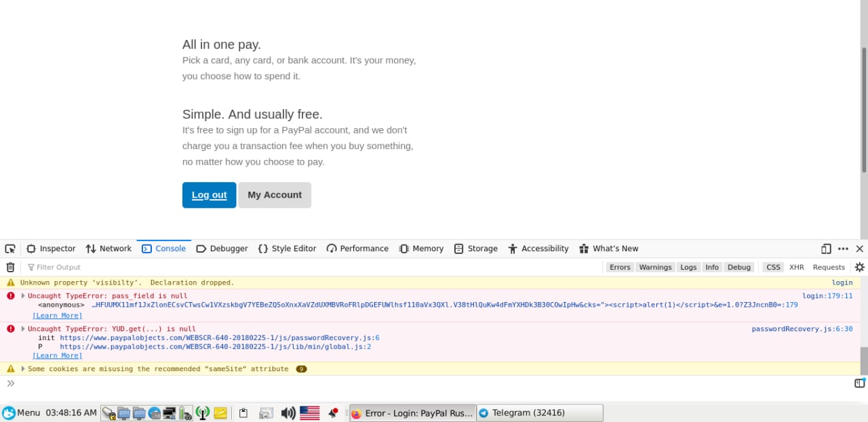The width and height of the screenshot is (868, 422).
Task: Open the Inspector tab
Action: point(51,249)
